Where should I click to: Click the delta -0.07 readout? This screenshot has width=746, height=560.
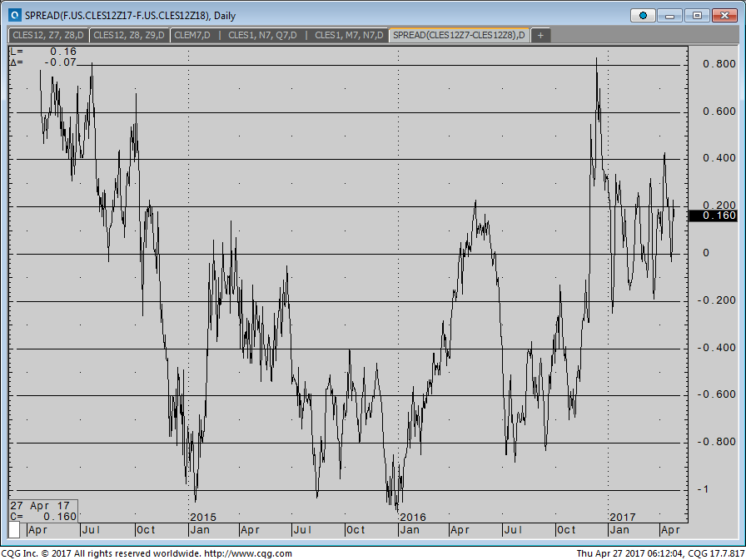(43, 62)
